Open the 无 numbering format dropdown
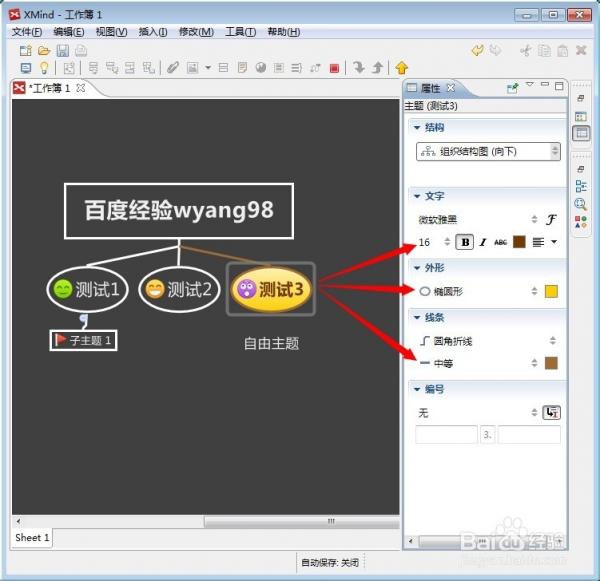600x581 pixels. pos(478,413)
